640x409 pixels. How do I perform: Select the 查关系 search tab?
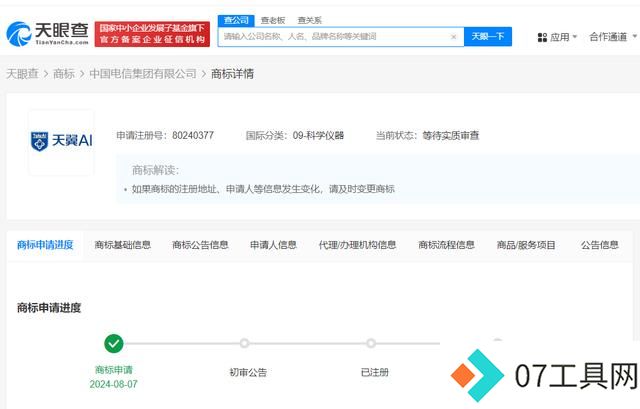(x=309, y=20)
